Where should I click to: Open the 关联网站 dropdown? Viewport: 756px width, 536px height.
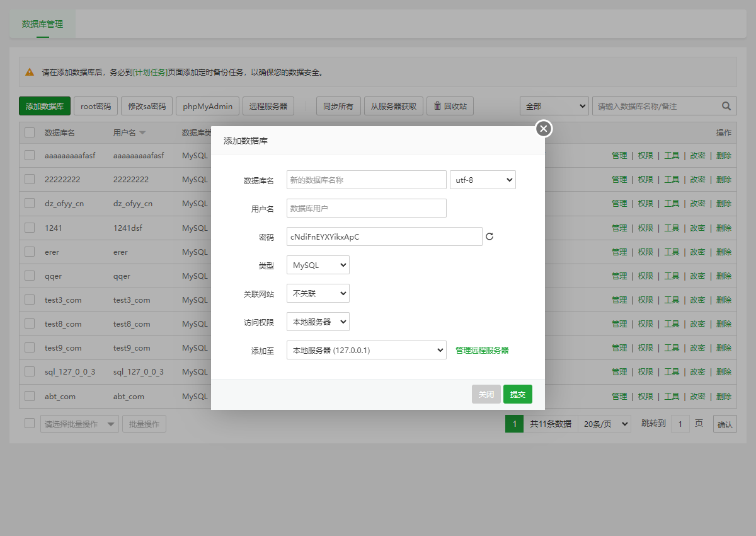click(318, 293)
